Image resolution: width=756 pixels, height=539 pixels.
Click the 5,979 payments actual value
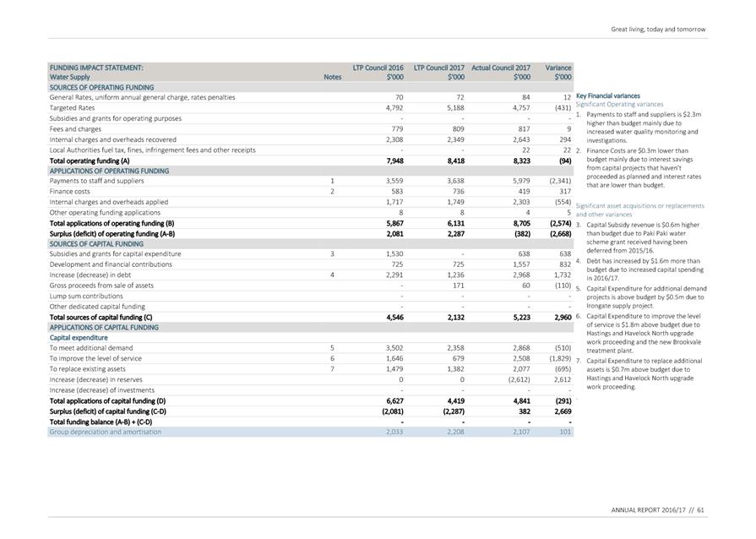point(522,181)
